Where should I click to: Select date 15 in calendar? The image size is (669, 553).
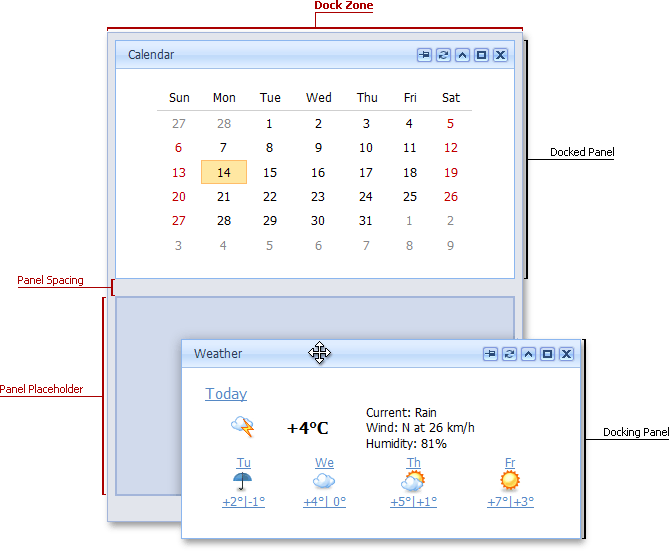pyautogui.click(x=270, y=172)
